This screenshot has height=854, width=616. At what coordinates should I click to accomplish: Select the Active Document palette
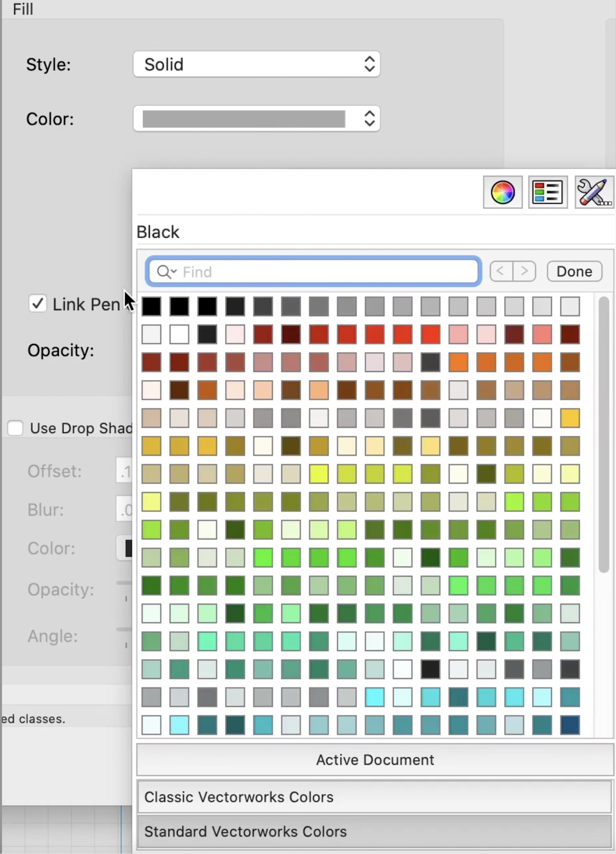pyautogui.click(x=375, y=759)
